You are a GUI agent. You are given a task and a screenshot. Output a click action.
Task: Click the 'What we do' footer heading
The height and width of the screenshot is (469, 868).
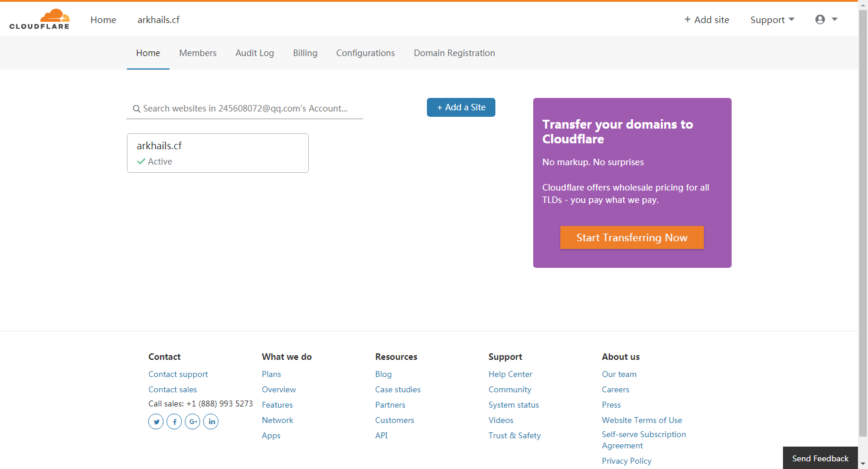coord(287,357)
